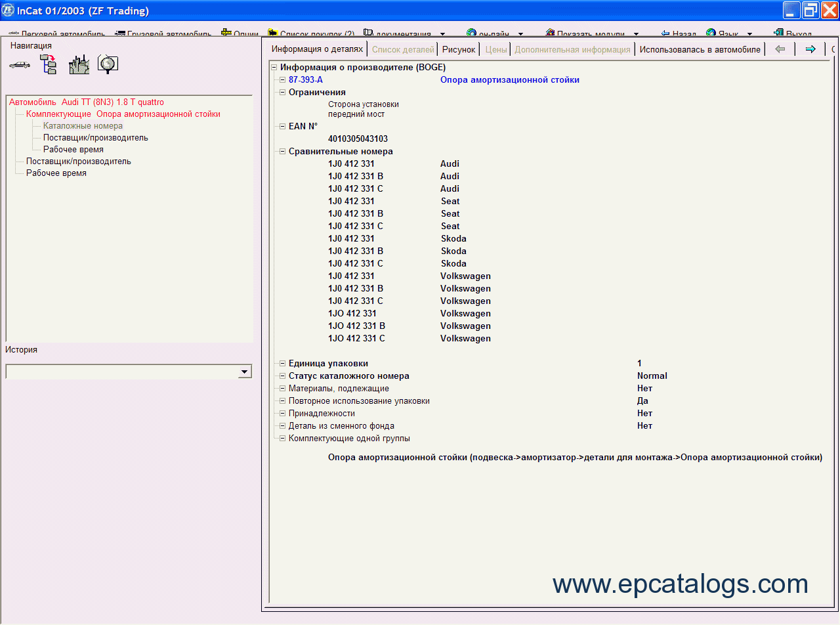Select the car navigation icon
The image size is (840, 625).
20,64
